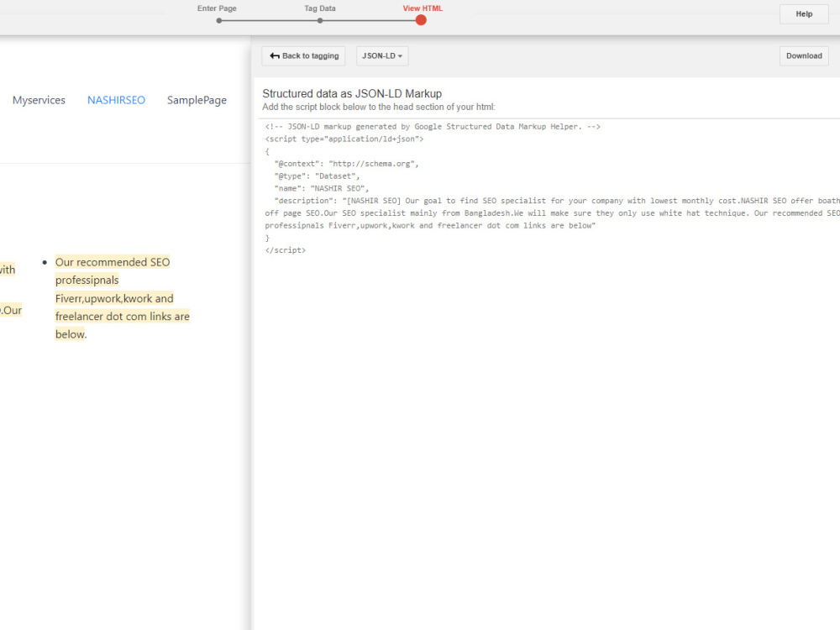This screenshot has height=630, width=840.
Task: Open the SamplePage menu item
Action: point(197,100)
